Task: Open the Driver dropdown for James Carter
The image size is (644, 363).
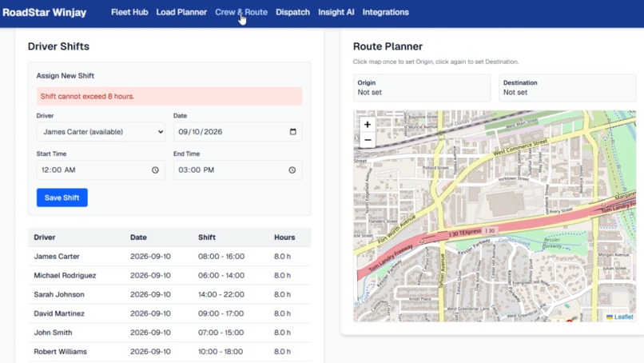Action: click(101, 132)
